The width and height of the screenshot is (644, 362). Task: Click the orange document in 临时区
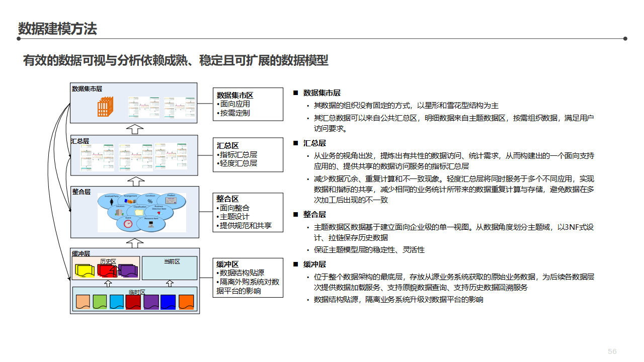click(x=186, y=302)
